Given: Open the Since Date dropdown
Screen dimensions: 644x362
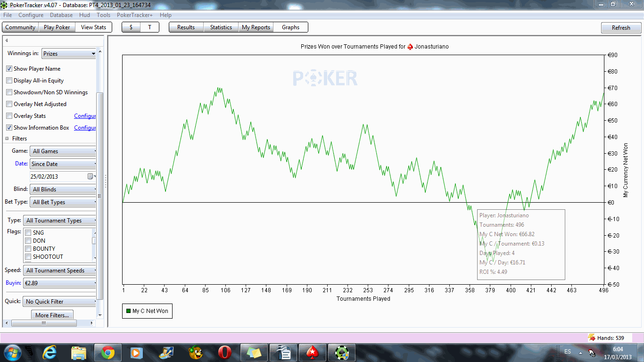Looking at the screenshot, I should click(x=63, y=164).
